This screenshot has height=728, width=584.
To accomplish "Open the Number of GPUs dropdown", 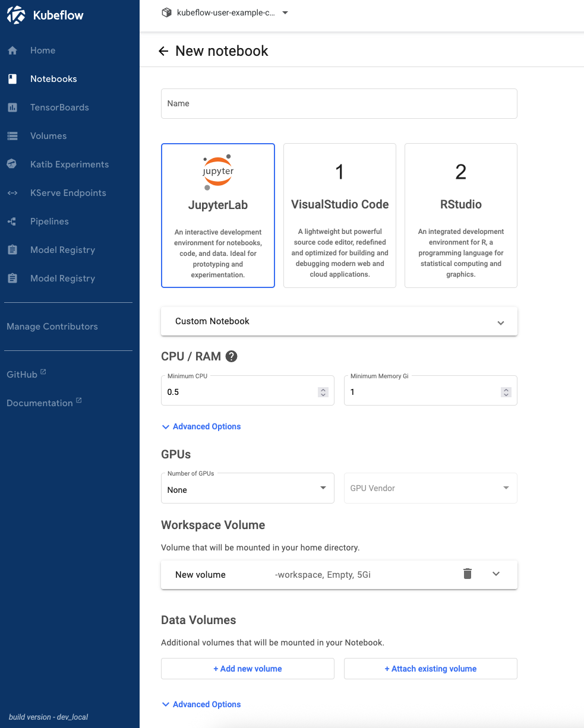I will tap(247, 489).
